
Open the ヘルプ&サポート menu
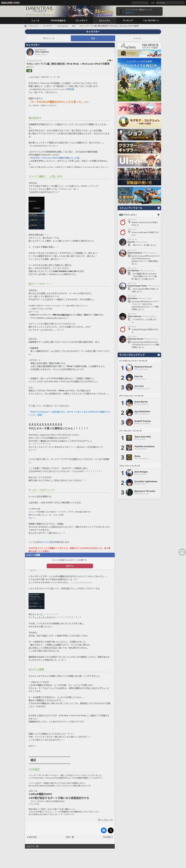(x=151, y=21)
